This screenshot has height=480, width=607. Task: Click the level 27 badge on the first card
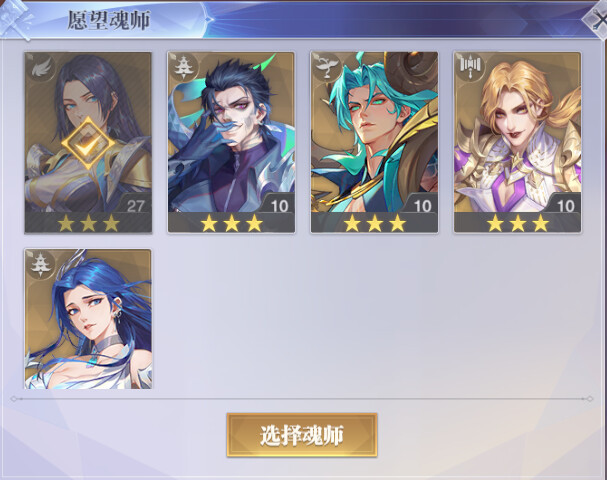(134, 205)
